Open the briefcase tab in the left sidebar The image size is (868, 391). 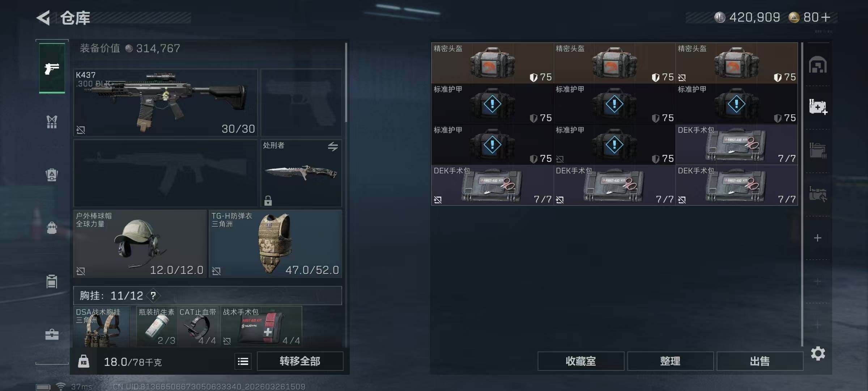click(x=52, y=334)
